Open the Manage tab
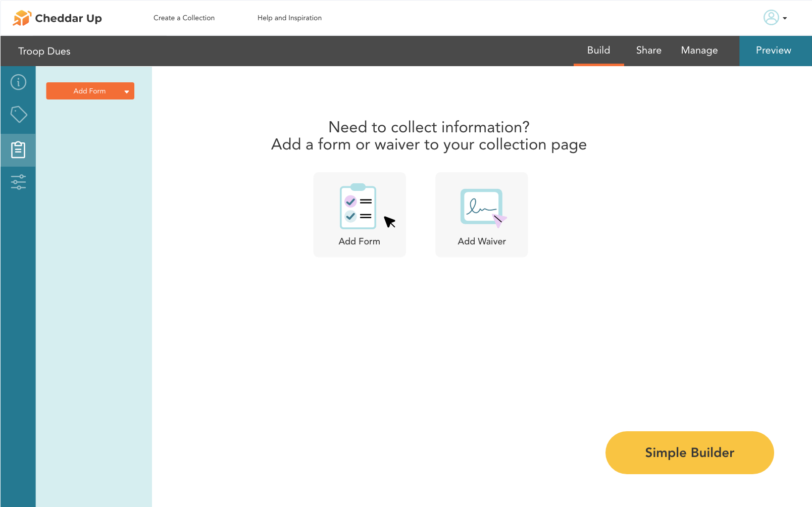Viewport: 812px width, 507px height. (699, 50)
